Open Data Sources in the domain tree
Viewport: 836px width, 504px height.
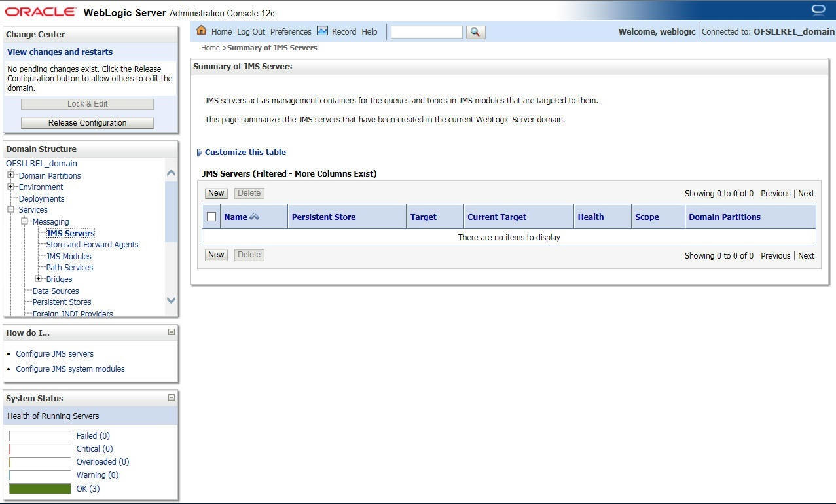click(56, 291)
